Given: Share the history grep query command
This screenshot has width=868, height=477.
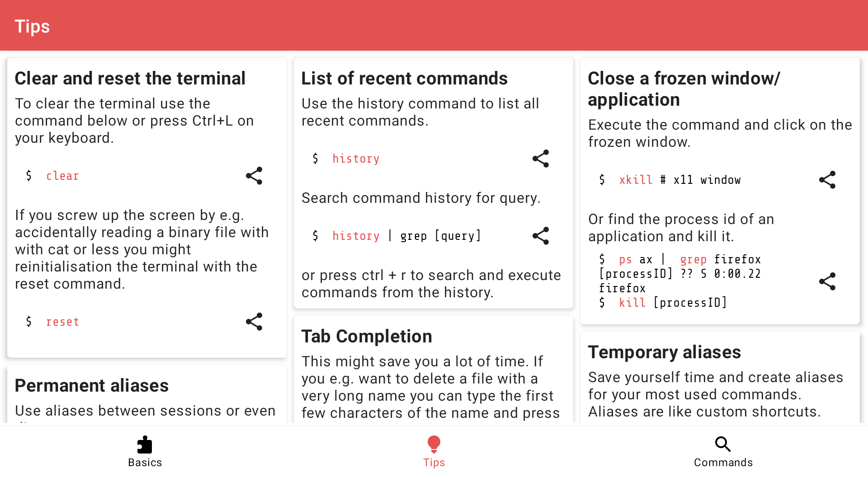Looking at the screenshot, I should [x=541, y=236].
